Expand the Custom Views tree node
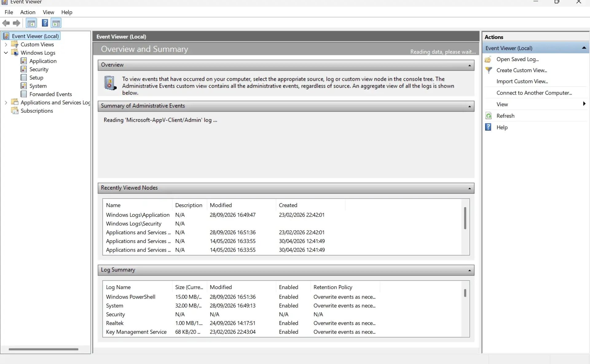Screen dimensions: 590x364 6,45
